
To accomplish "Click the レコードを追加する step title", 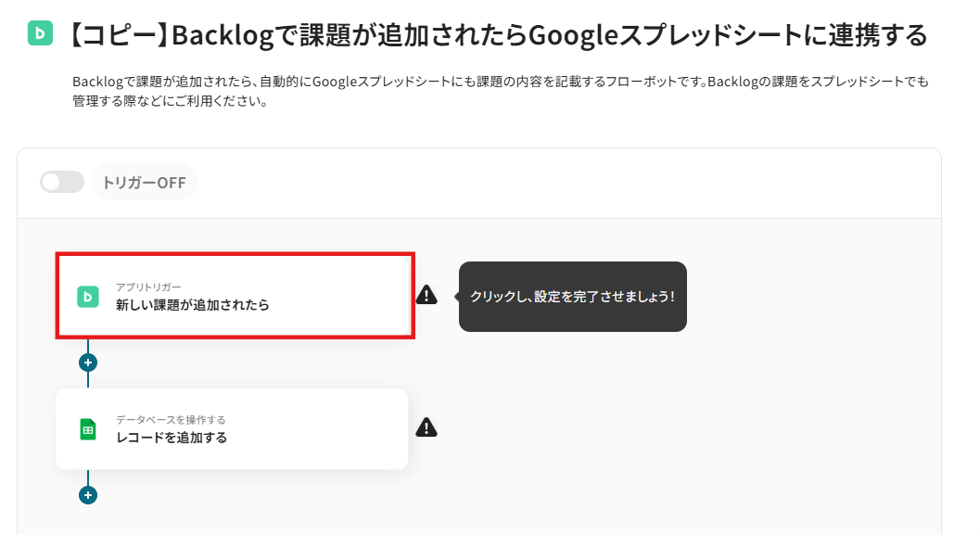I will [171, 438].
